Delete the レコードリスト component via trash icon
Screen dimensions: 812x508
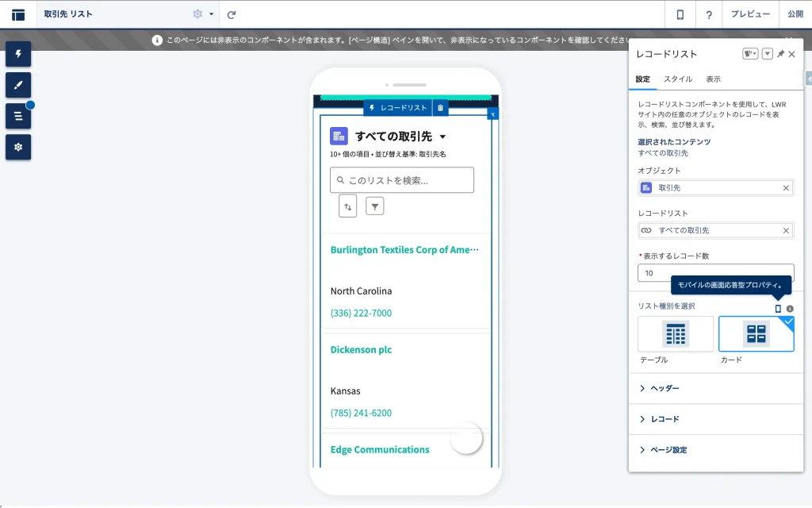442,108
